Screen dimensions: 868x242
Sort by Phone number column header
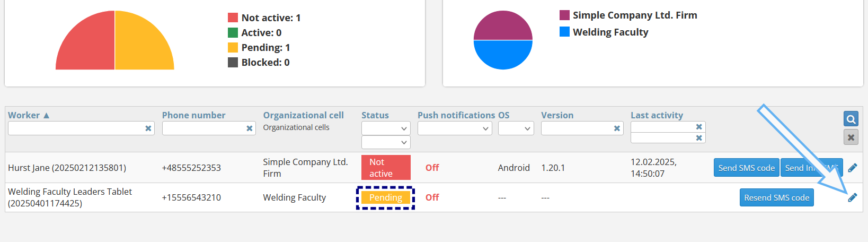193,115
